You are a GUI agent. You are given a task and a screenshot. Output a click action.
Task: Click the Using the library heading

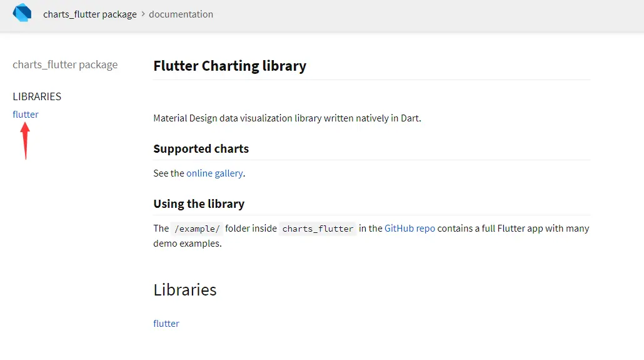point(199,204)
